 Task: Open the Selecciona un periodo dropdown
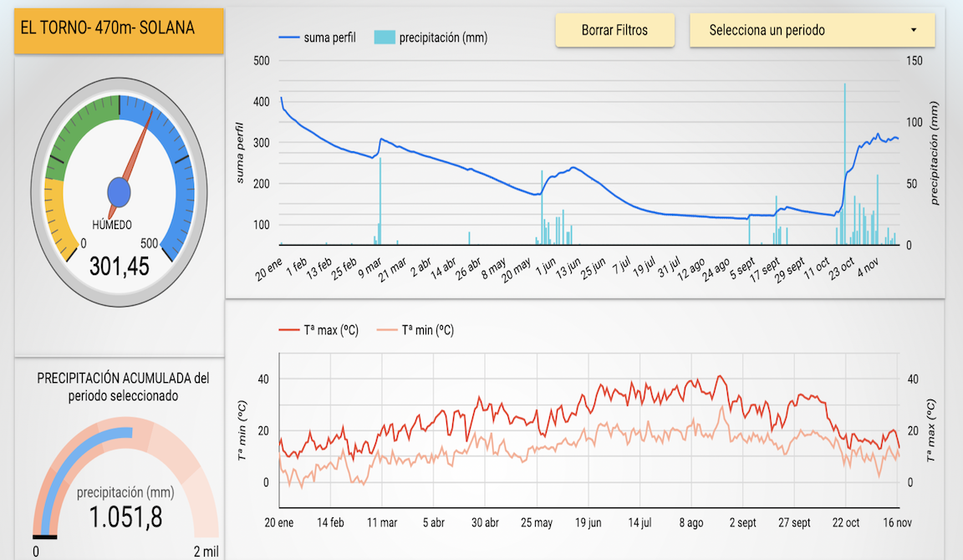[802, 30]
